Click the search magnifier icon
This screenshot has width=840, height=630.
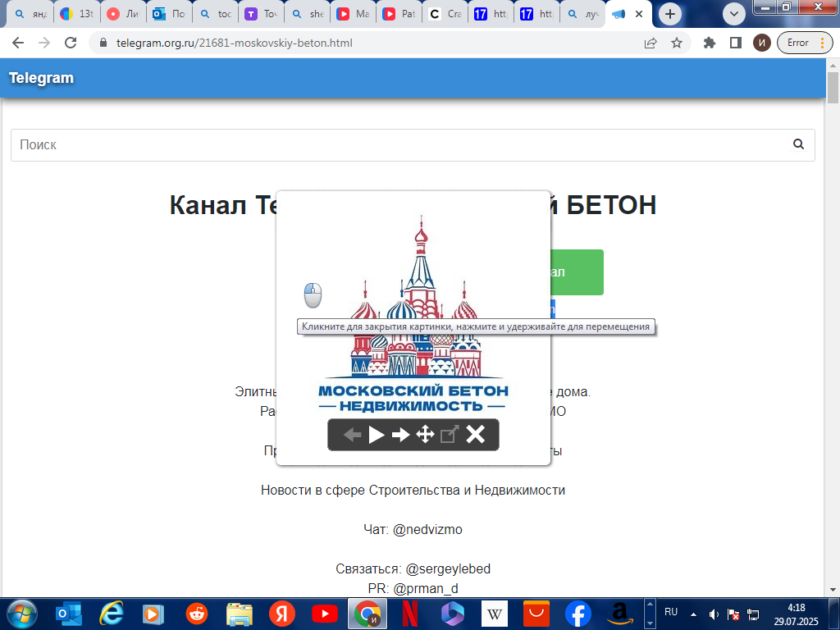[798, 144]
